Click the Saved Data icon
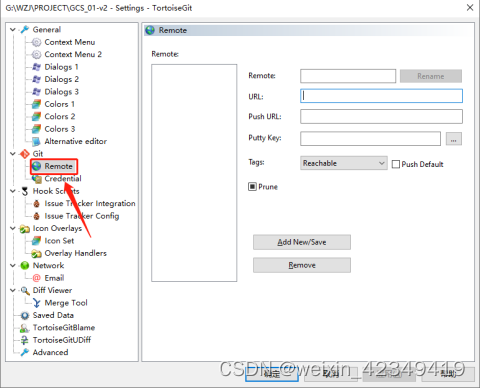 pyautogui.click(x=25, y=315)
